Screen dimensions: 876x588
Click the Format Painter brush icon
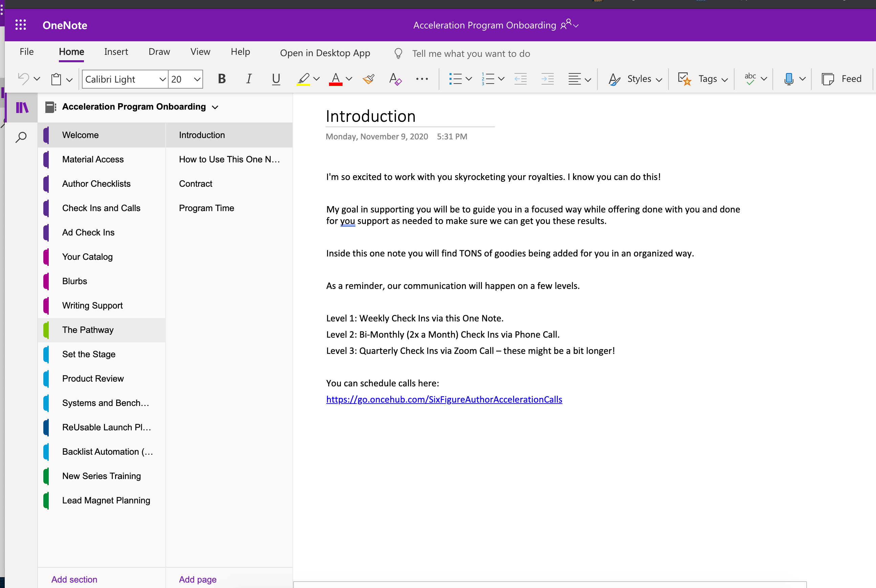point(368,79)
